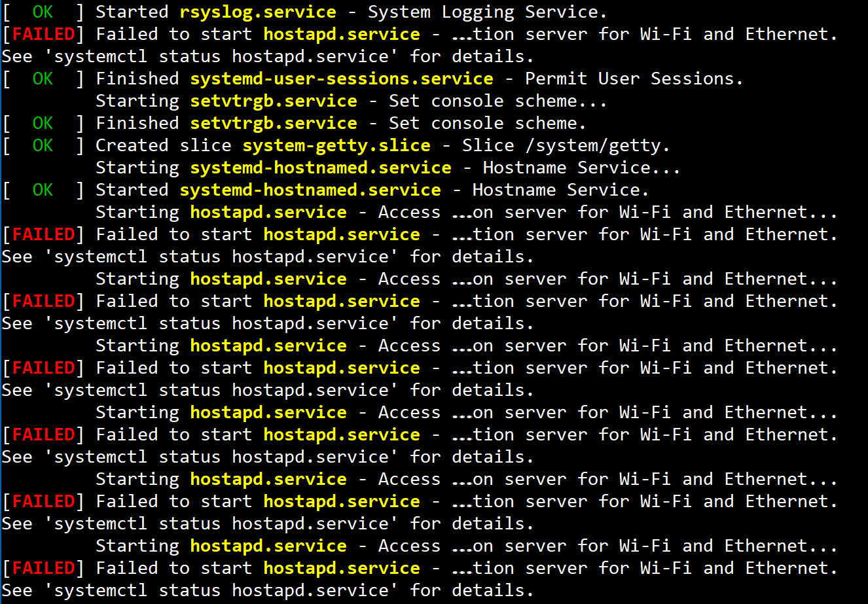Click systemd-hostnamed.service on the Started line
This screenshot has width=868, height=604.
pyautogui.click(x=310, y=190)
